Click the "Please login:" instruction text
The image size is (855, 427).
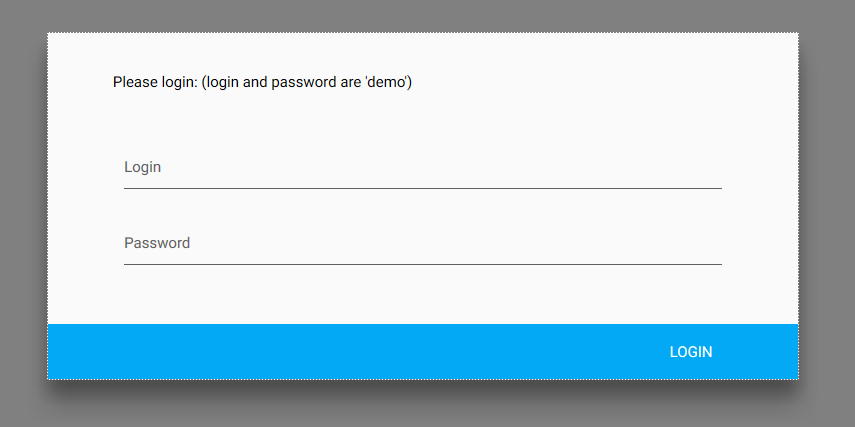tap(155, 82)
